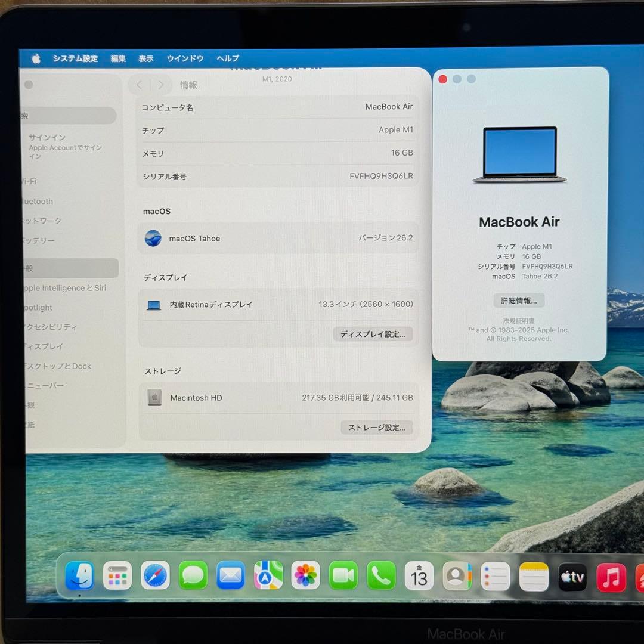Viewport: 644px width, 644px height.
Task: Launch Safari from the Dock
Action: [155, 575]
